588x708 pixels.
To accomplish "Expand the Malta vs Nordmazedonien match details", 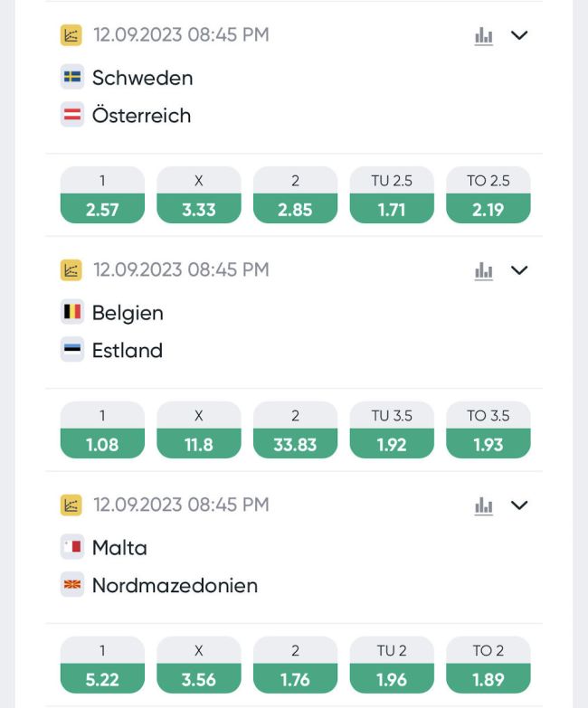I will pyautogui.click(x=519, y=505).
